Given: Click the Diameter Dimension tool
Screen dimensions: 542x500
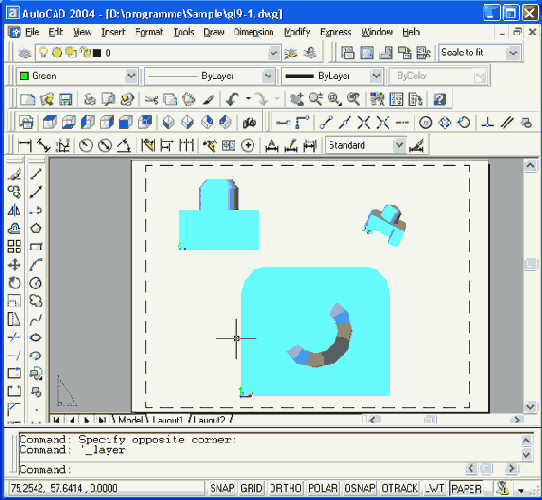Looking at the screenshot, I should [x=105, y=146].
